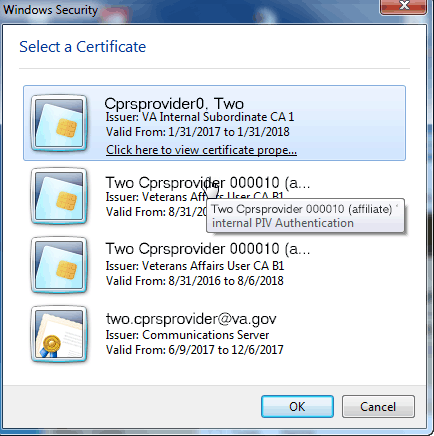The height and width of the screenshot is (436, 434).
Task: Click Valid From: 6/9/2017 to 12/6/2017
Action: [x=195, y=350]
